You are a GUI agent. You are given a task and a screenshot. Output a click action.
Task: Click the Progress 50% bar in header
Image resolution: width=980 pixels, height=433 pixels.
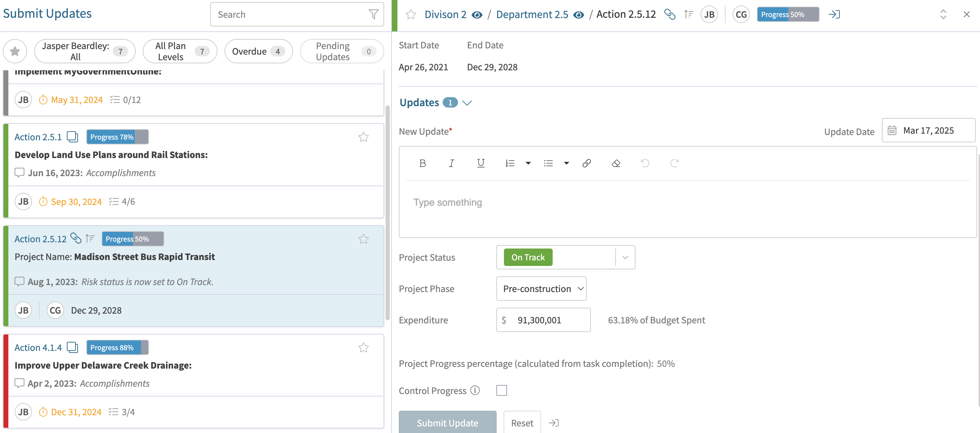pyautogui.click(x=788, y=15)
